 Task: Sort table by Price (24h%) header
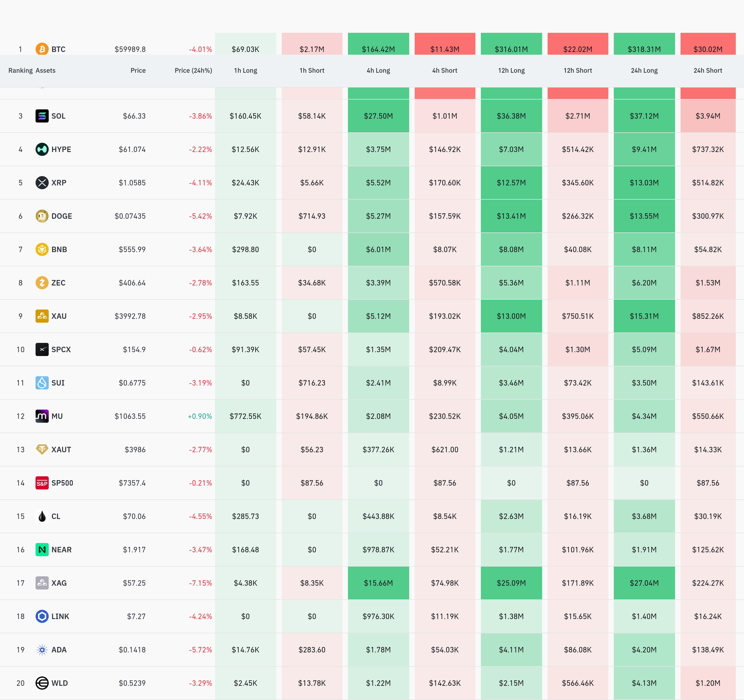[193, 70]
